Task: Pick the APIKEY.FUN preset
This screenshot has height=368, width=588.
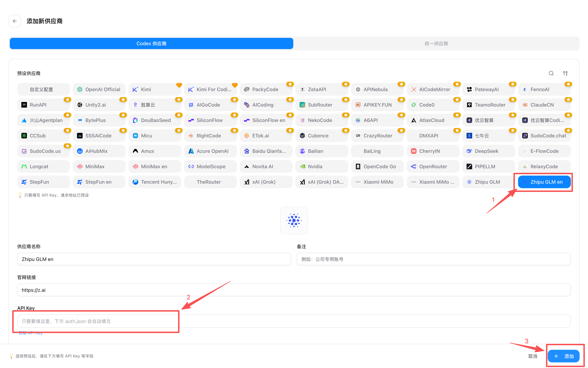Action: [377, 105]
